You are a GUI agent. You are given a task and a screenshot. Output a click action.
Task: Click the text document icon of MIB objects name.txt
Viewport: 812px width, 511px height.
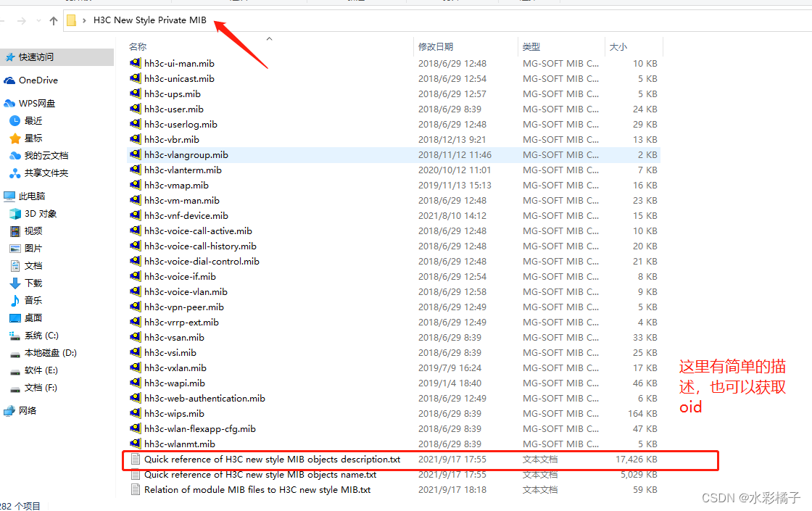[136, 474]
